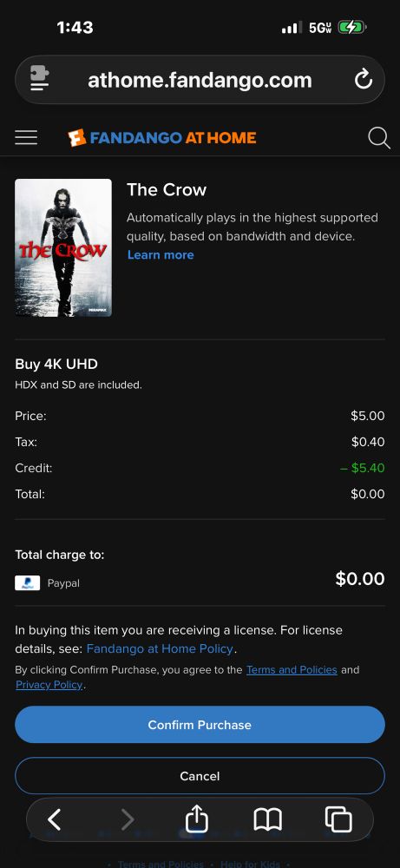
Task: Tap the Fandango At Home logo
Action: (x=162, y=137)
